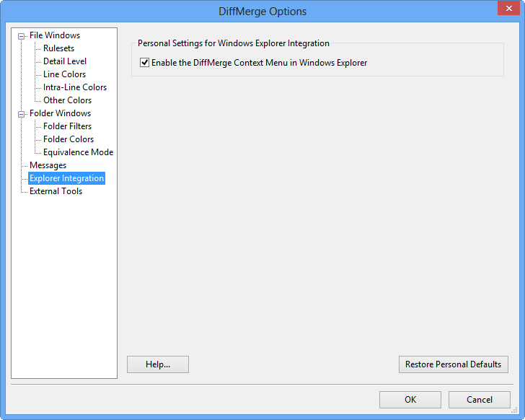Select Explorer Integration tree item
The width and height of the screenshot is (525, 420).
click(x=66, y=178)
